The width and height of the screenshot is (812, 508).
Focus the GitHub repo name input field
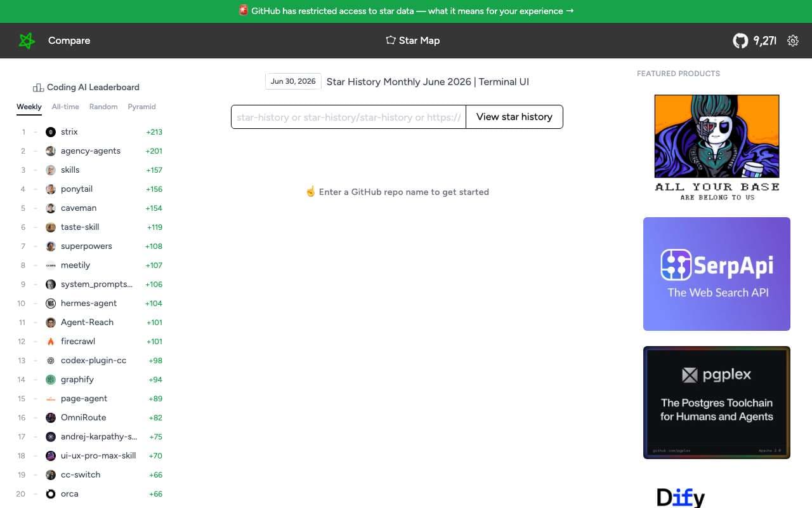click(x=348, y=117)
